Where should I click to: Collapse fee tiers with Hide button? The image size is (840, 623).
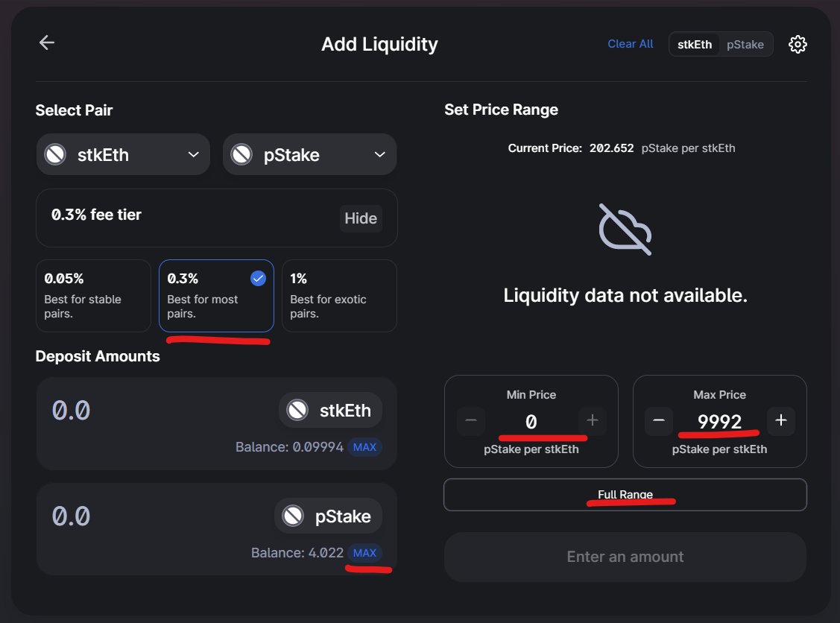(x=361, y=218)
